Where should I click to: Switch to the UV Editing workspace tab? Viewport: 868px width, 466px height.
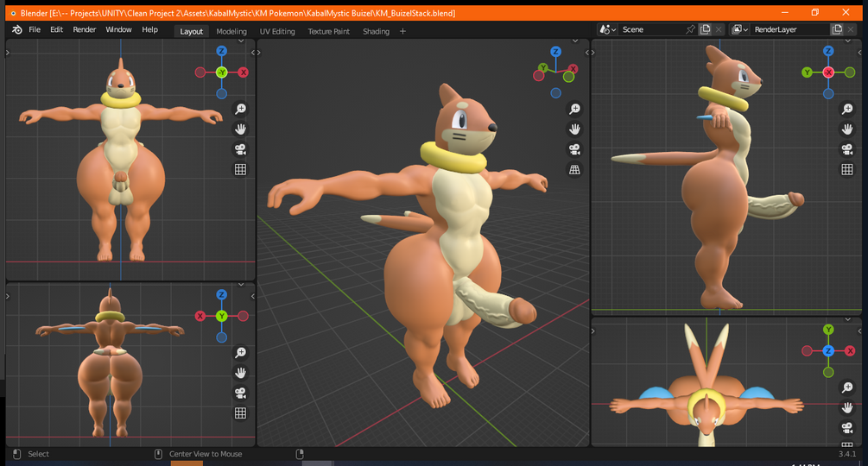pyautogui.click(x=277, y=32)
